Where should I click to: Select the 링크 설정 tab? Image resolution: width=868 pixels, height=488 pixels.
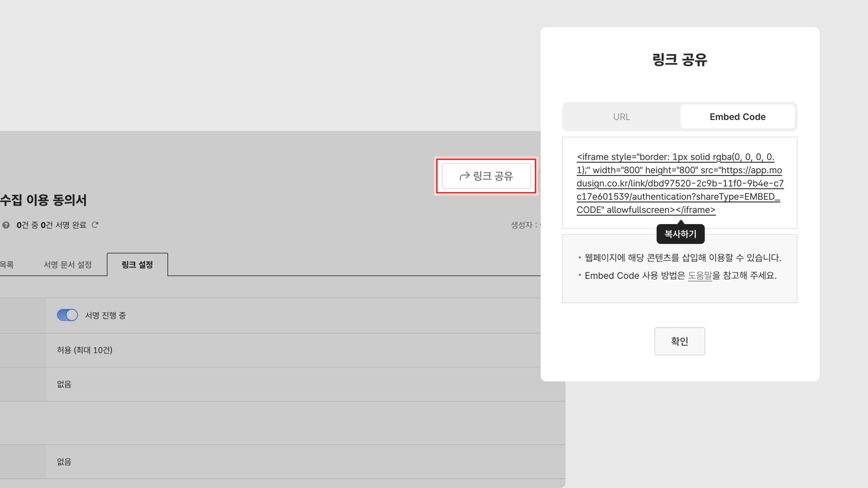137,265
